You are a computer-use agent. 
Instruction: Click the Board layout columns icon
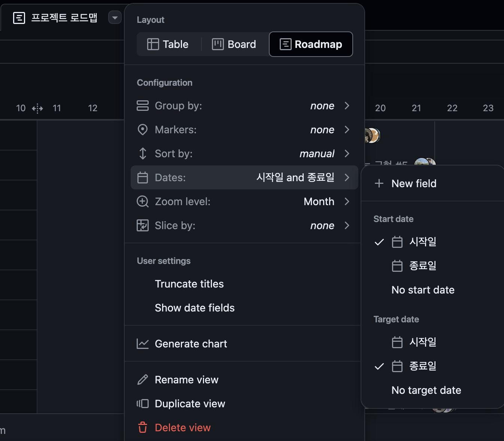click(x=218, y=44)
